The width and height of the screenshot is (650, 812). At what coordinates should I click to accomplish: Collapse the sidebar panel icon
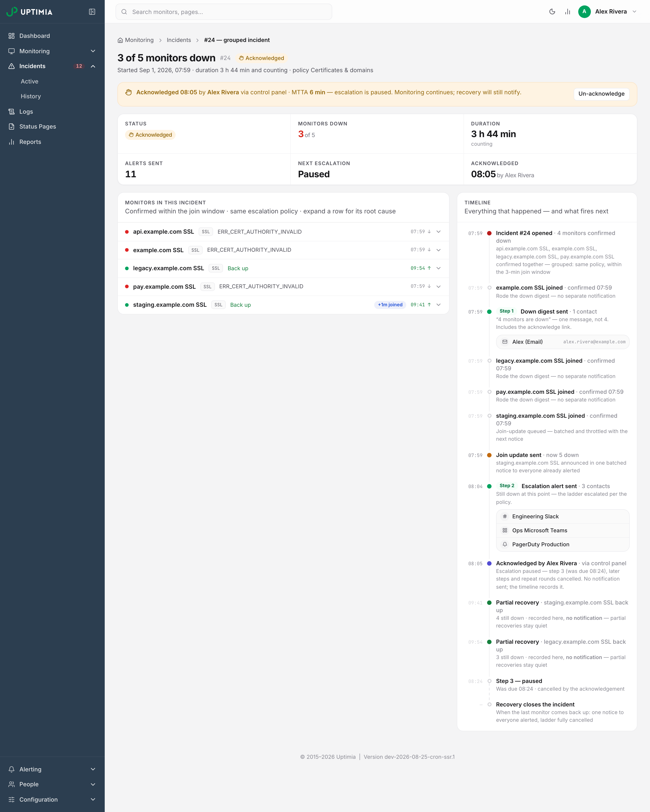click(x=92, y=12)
